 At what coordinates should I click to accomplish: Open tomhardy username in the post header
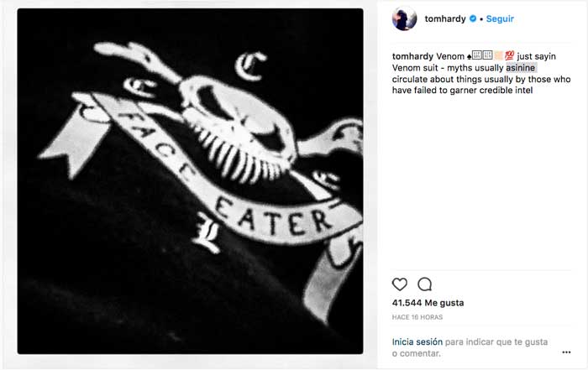coord(445,18)
